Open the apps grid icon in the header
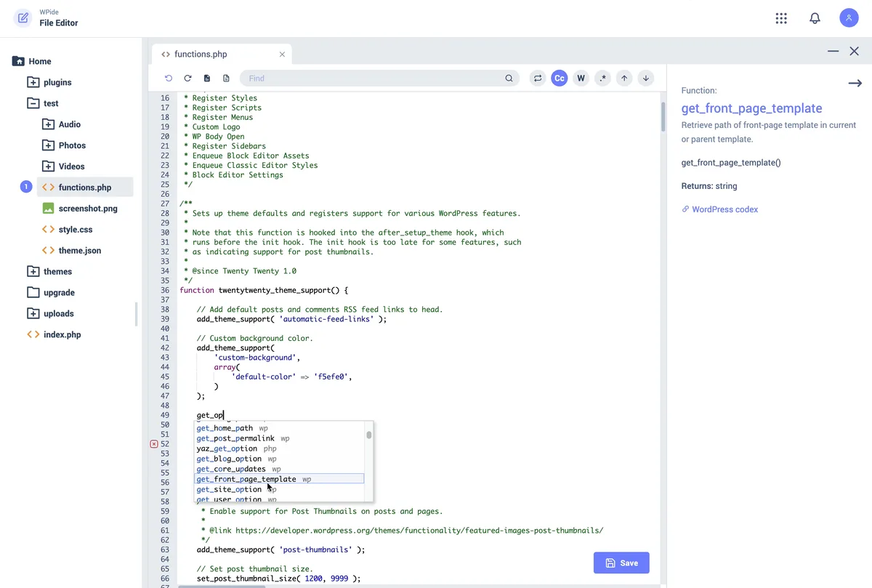This screenshot has height=588, width=872. (x=781, y=18)
